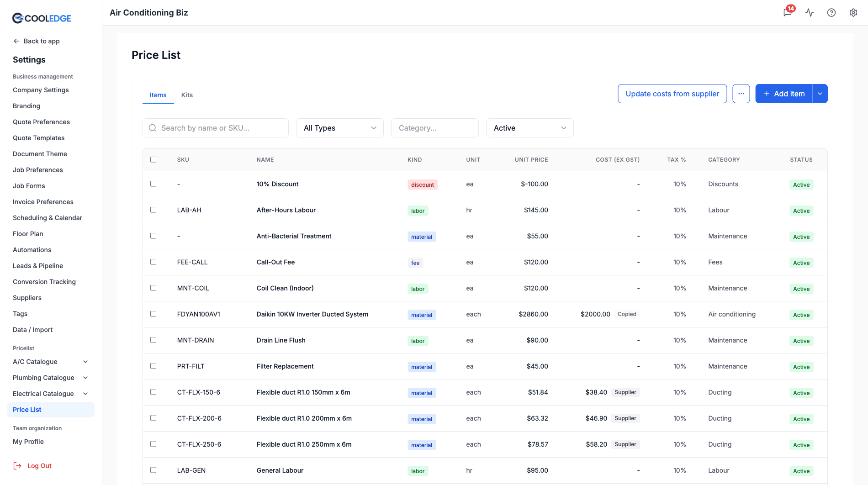This screenshot has width=868, height=485.
Task: Click Update costs from supplier button
Action: (x=672, y=94)
